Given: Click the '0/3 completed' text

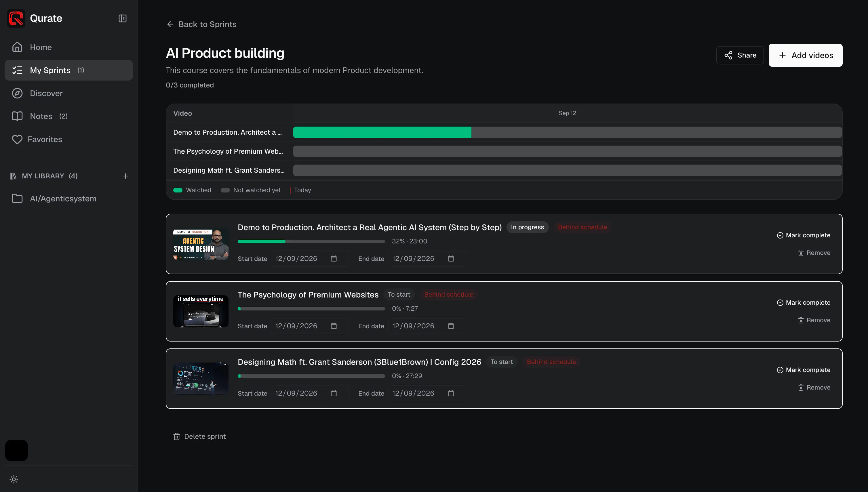Looking at the screenshot, I should tap(190, 85).
